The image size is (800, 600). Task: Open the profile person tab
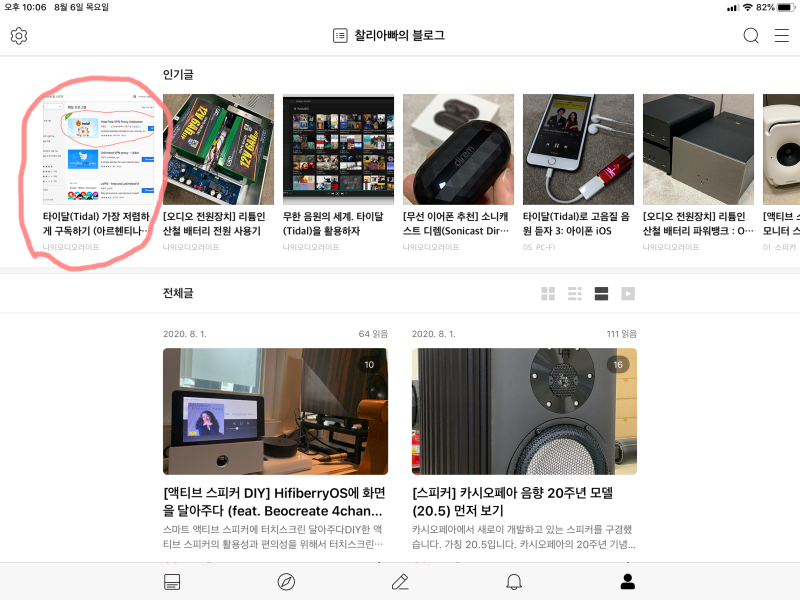click(x=628, y=582)
